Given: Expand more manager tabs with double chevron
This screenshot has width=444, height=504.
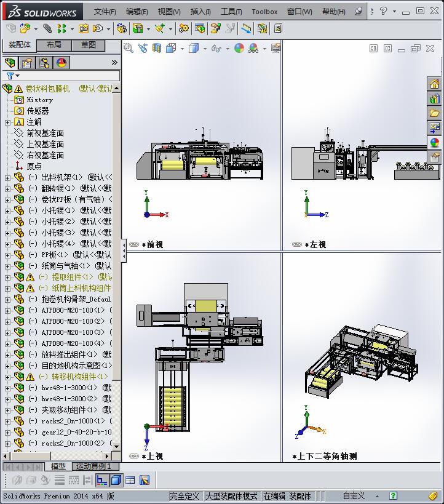Looking at the screenshot, I should 114,62.
